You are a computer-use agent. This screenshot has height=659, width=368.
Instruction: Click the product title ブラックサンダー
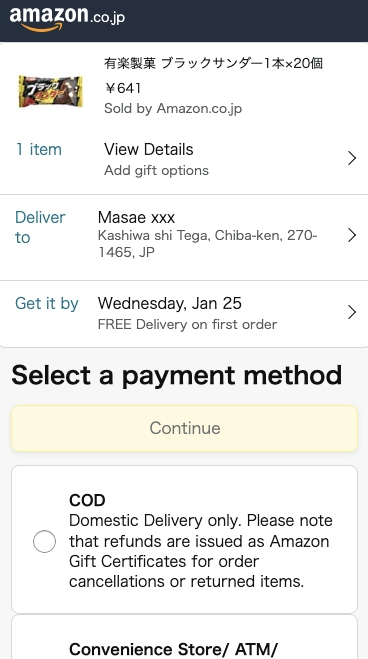tap(213, 63)
